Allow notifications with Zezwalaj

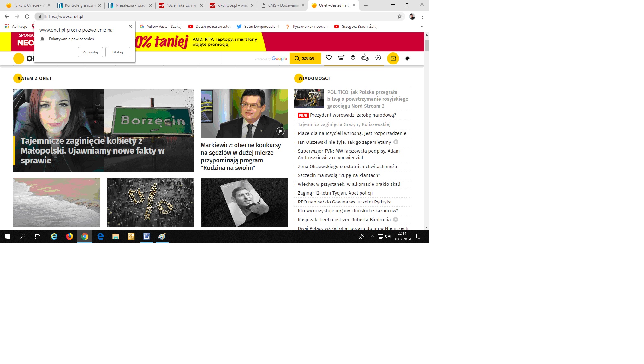point(90,52)
